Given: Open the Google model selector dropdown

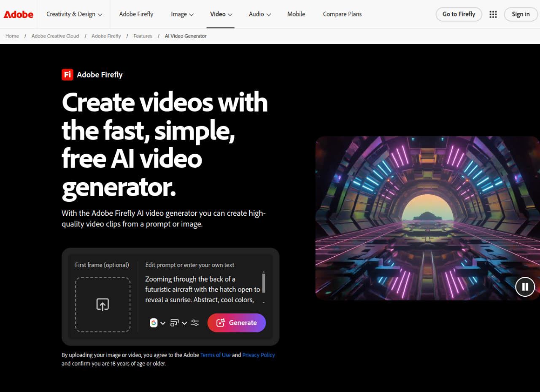Looking at the screenshot, I should point(157,323).
